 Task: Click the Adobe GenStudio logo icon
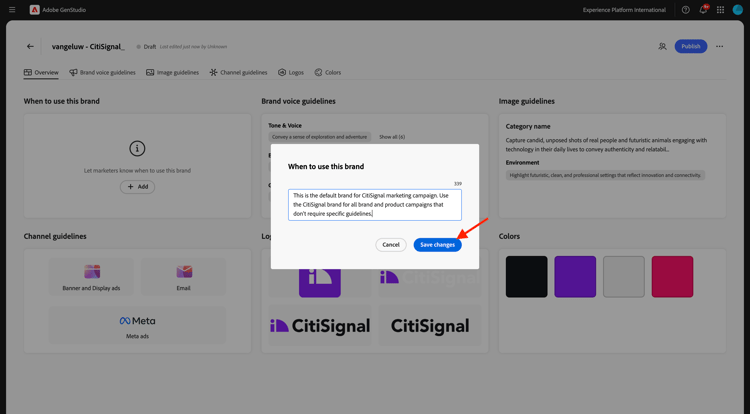(x=34, y=10)
